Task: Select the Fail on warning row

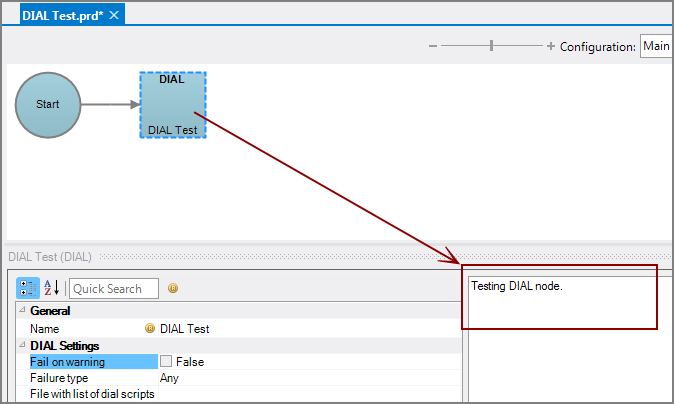Action: tap(239, 362)
